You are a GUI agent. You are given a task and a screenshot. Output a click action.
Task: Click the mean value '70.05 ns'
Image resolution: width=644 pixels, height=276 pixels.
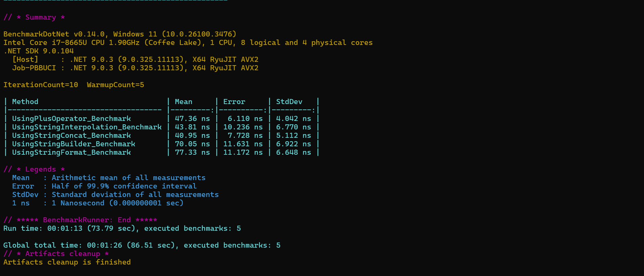point(192,144)
